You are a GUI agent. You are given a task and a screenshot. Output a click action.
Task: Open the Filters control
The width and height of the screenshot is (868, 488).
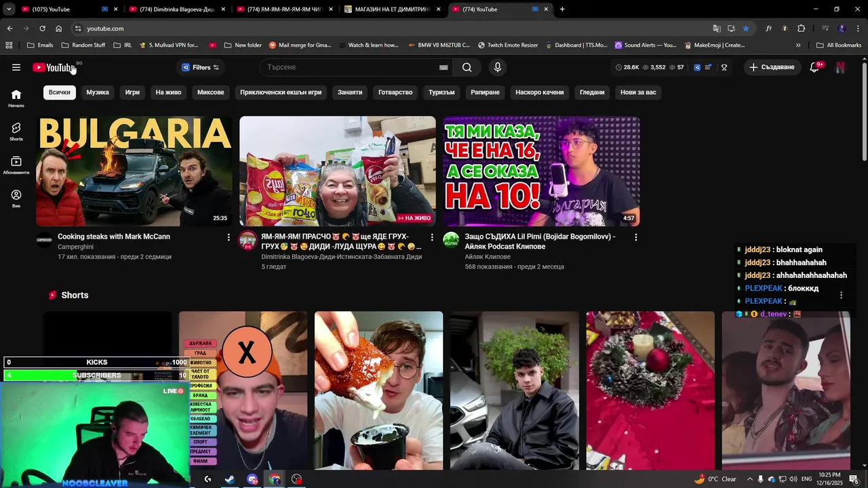pos(200,67)
